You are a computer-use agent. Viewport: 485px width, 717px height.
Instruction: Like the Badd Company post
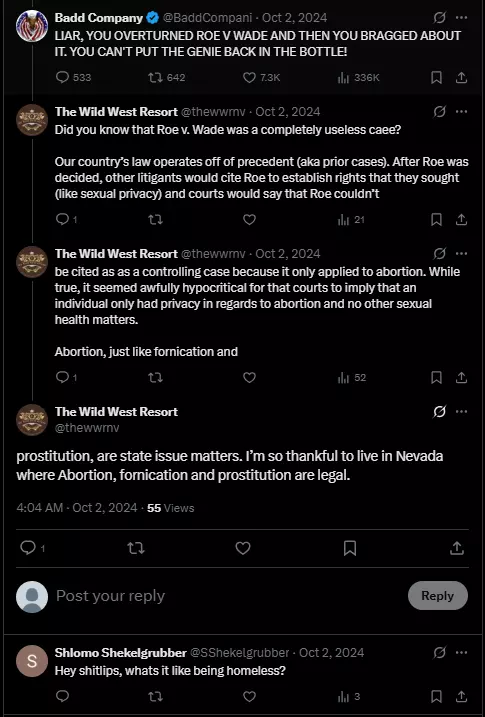[x=249, y=78]
